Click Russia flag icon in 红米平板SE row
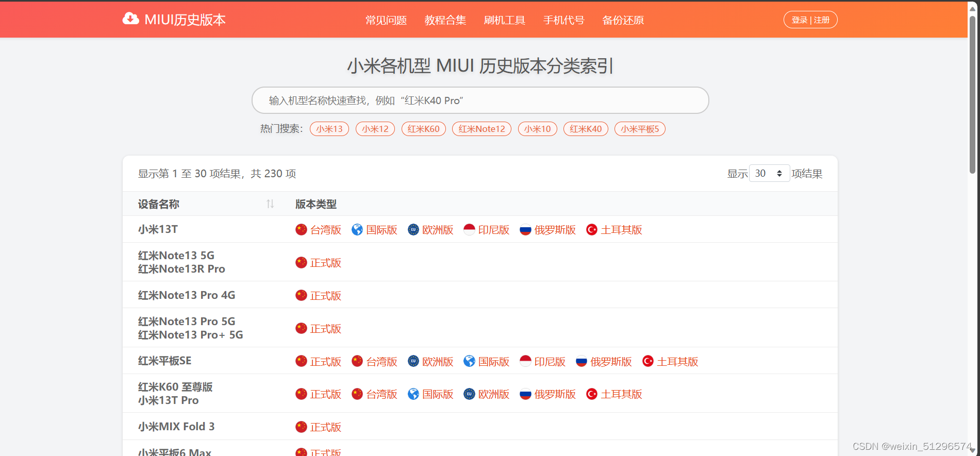This screenshot has width=980, height=456. pos(582,361)
